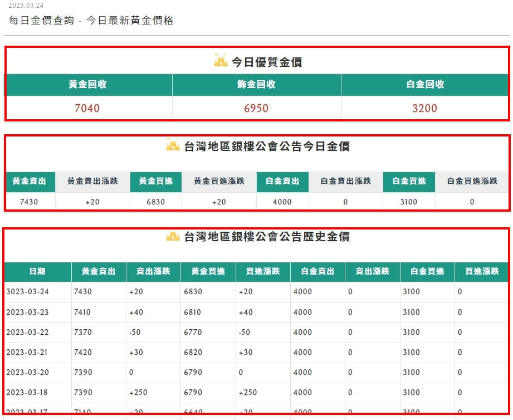
Task: Click the 白金賣出 header in today's table
Action: pyautogui.click(x=282, y=182)
